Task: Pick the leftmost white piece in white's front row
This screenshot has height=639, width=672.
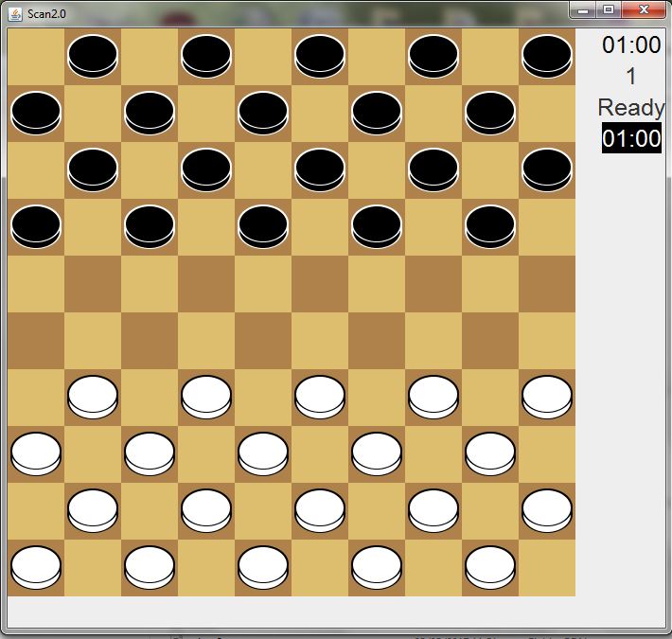Action: [93, 397]
